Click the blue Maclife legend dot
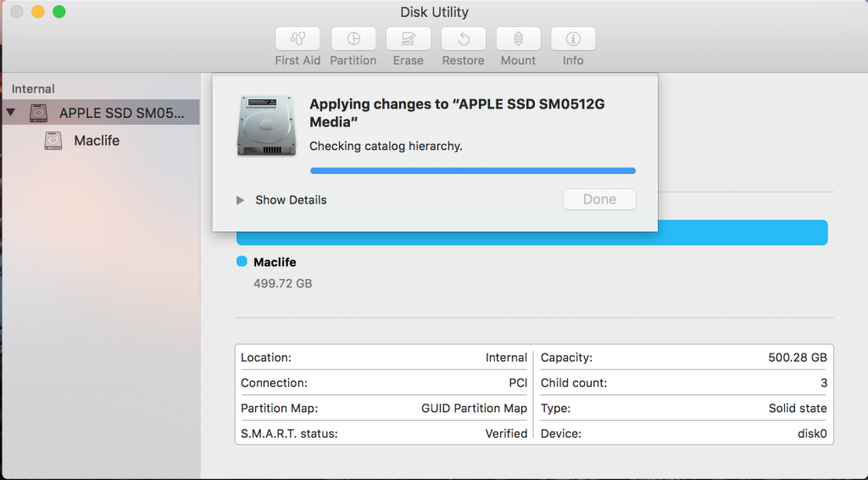 tap(242, 261)
